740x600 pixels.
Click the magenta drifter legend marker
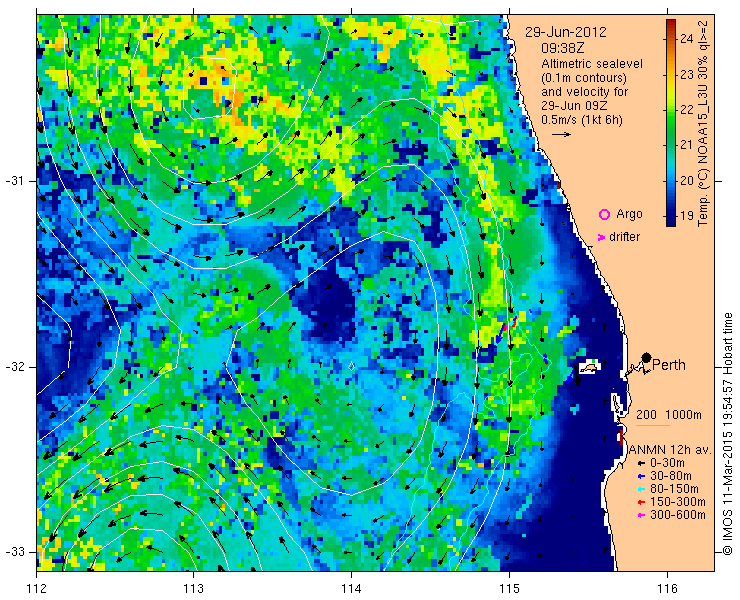coord(601,237)
